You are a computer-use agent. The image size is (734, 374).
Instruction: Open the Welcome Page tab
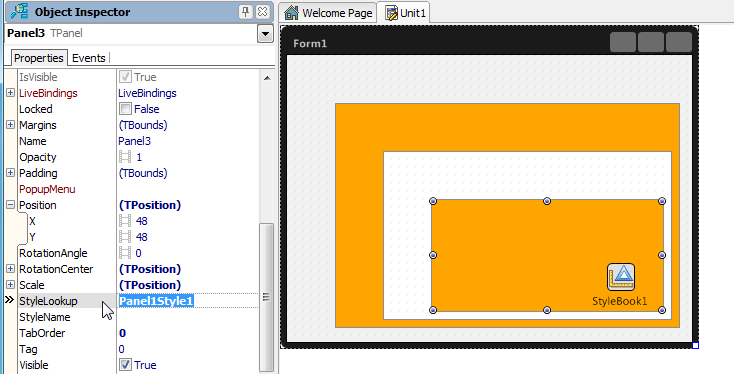coord(328,13)
